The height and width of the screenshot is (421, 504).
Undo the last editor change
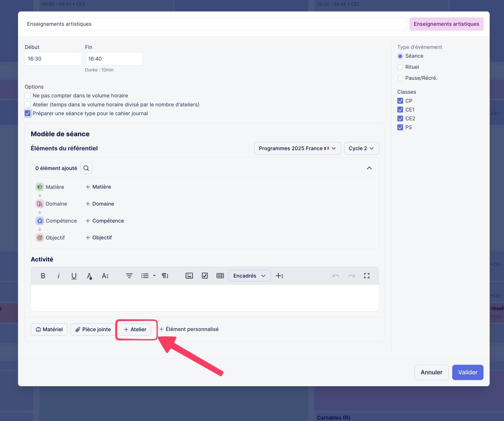coord(336,276)
